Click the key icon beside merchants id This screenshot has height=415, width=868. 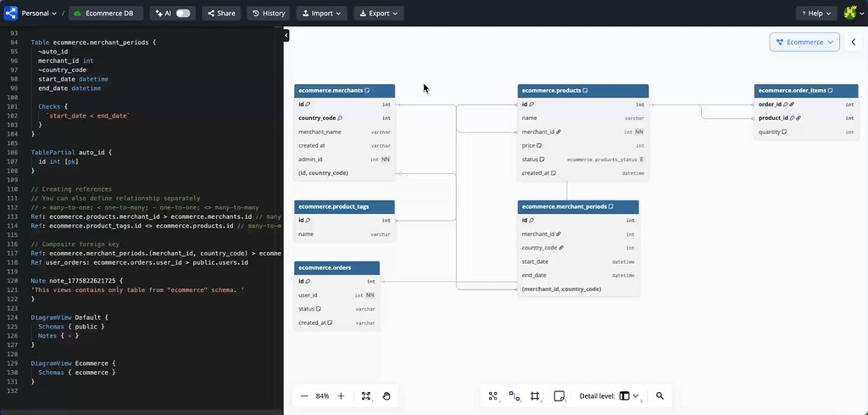click(308, 104)
